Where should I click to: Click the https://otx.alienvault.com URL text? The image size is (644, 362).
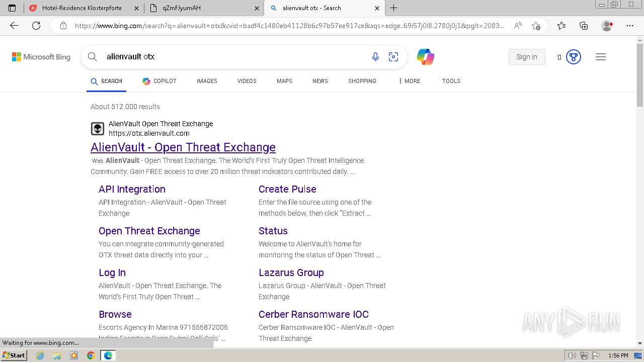[x=149, y=133]
